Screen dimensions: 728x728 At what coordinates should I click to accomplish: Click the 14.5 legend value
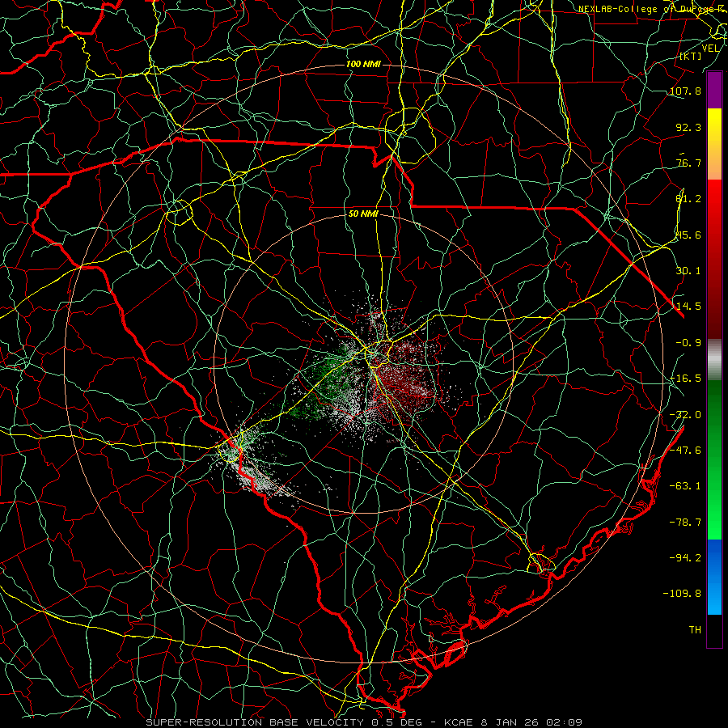tap(688, 307)
